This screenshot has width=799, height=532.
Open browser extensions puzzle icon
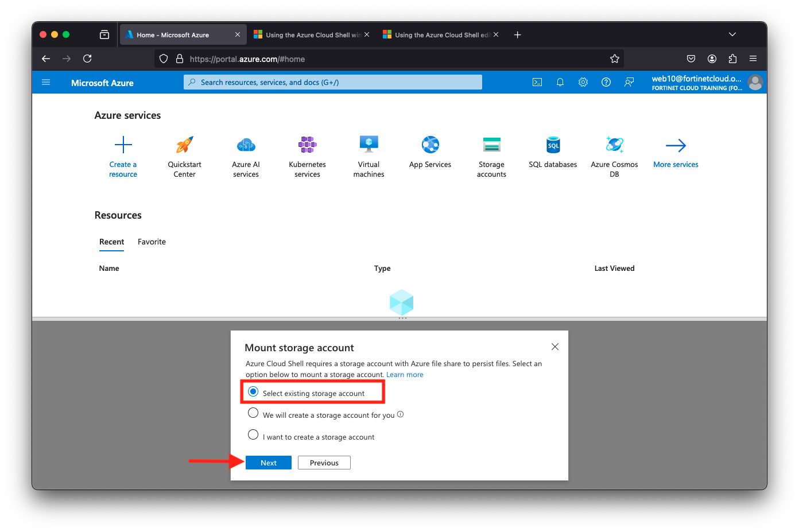[x=732, y=59]
